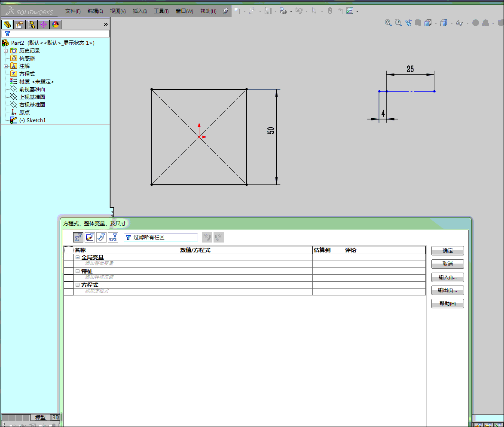Viewport: 504px width, 427px height.
Task: Collapse the 方程式 section in table
Action: pyautogui.click(x=77, y=285)
